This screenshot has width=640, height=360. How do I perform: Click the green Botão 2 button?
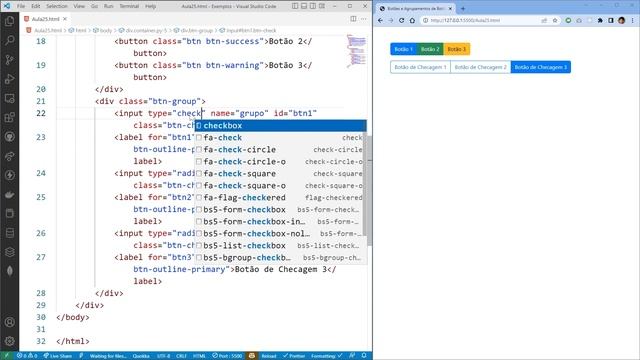click(430, 49)
